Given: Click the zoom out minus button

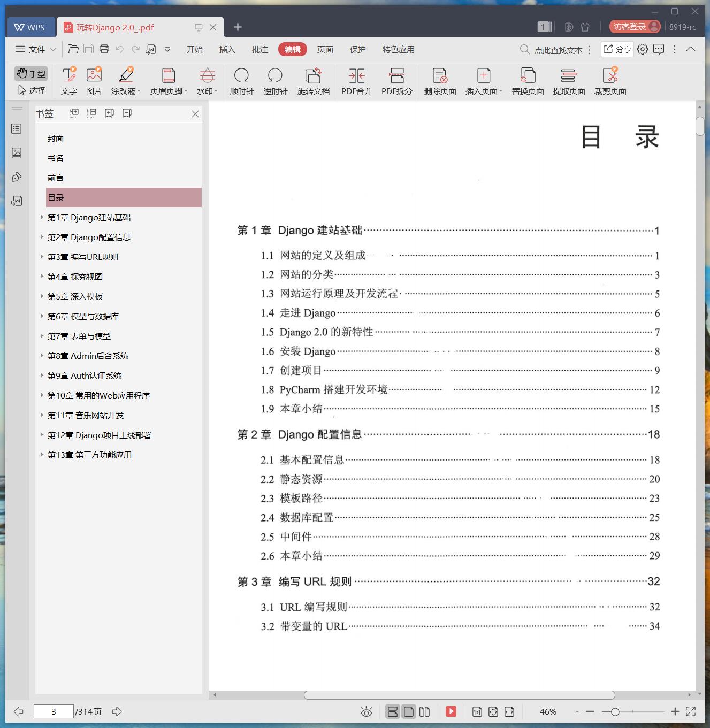Looking at the screenshot, I should [x=590, y=711].
